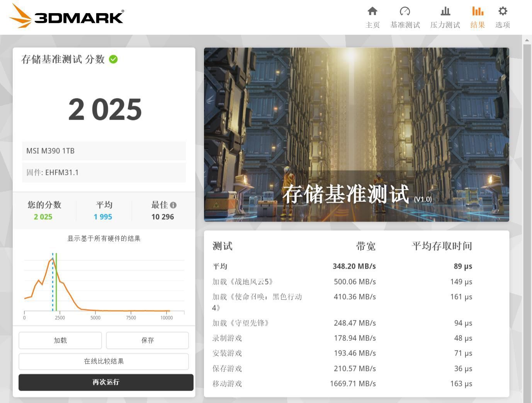Click the info icon beside 最佳 score
The image size is (532, 403).
click(173, 205)
